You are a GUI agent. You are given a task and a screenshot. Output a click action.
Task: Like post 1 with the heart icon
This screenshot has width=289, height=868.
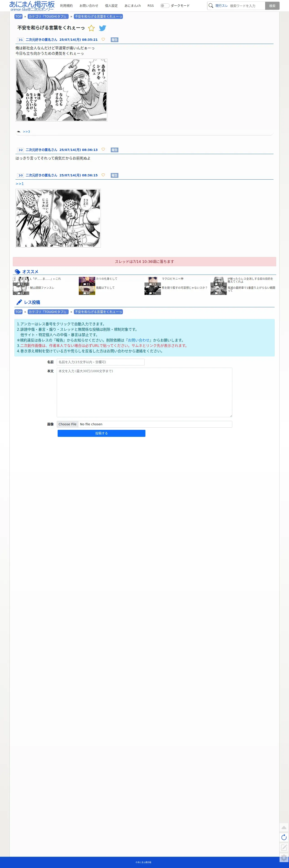(x=103, y=39)
